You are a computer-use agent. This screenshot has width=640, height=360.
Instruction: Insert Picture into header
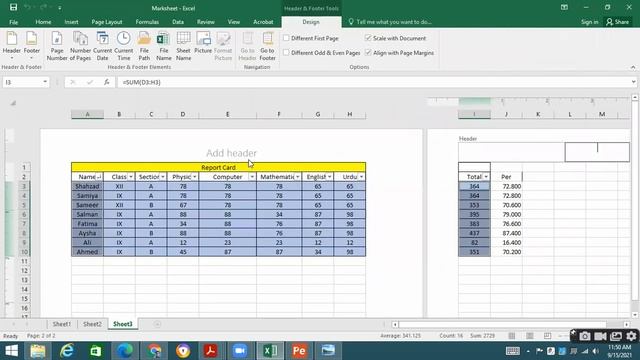(x=203, y=42)
